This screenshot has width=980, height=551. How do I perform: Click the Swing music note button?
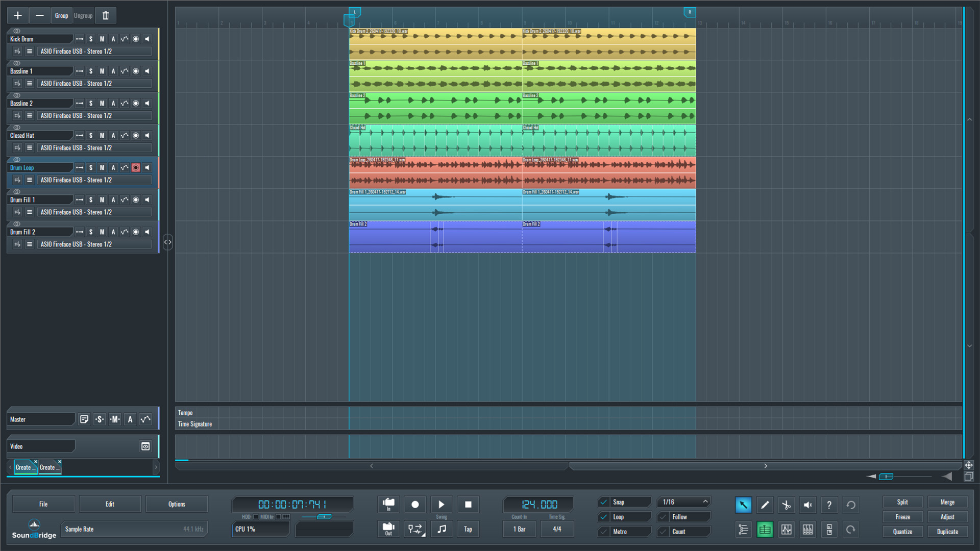coord(442,529)
